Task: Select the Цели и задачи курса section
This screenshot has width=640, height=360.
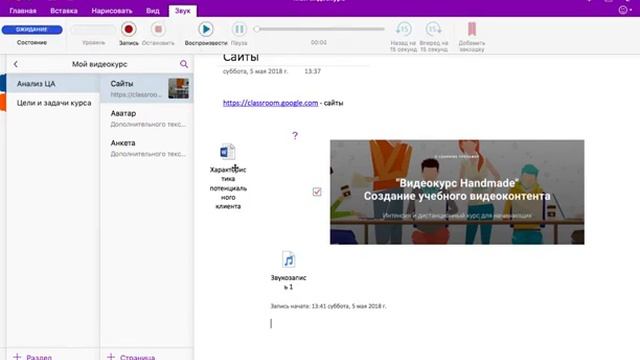Action: coord(53,103)
